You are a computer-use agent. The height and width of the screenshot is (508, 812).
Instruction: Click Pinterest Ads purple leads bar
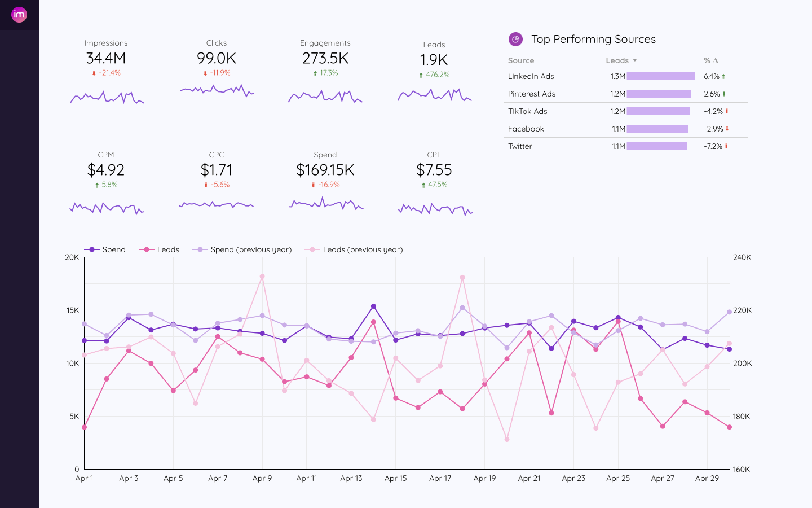658,94
